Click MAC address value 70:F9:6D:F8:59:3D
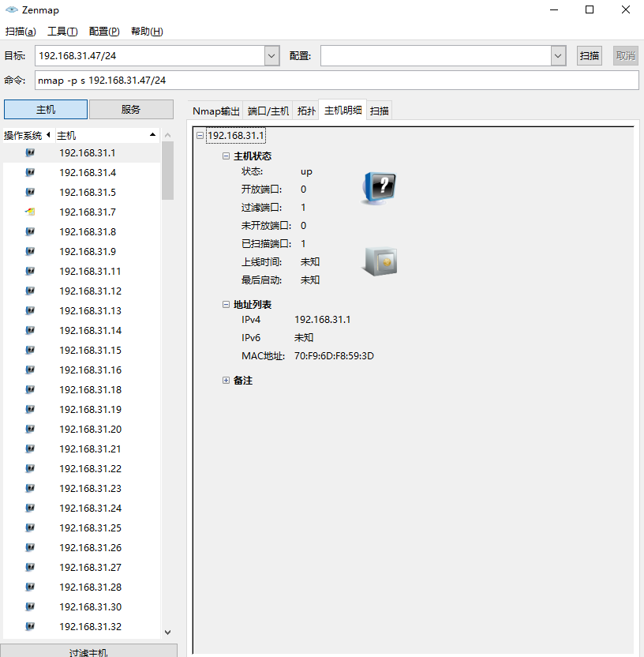Screen dimensions: 644x657 pos(334,355)
